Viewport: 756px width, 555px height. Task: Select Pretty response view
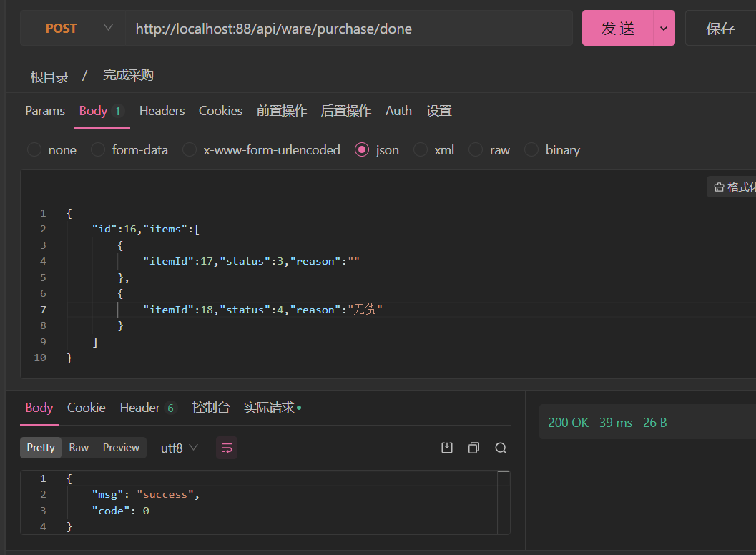point(41,448)
